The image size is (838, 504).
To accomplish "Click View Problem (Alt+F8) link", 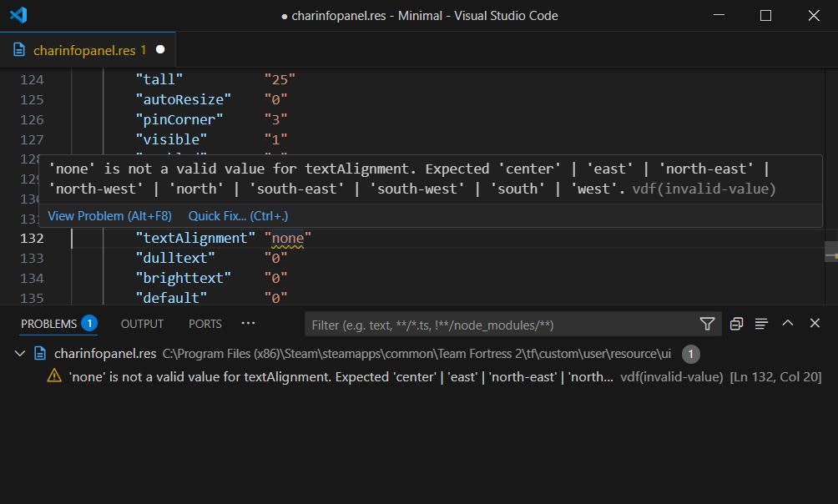I will [x=109, y=216].
